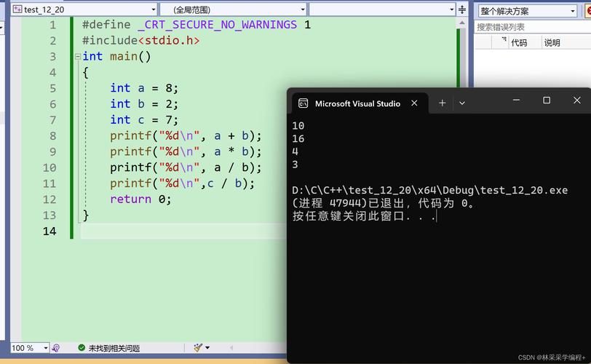The height and width of the screenshot is (364, 591).
Task: Click line number 14 in the gutter
Action: tap(49, 231)
